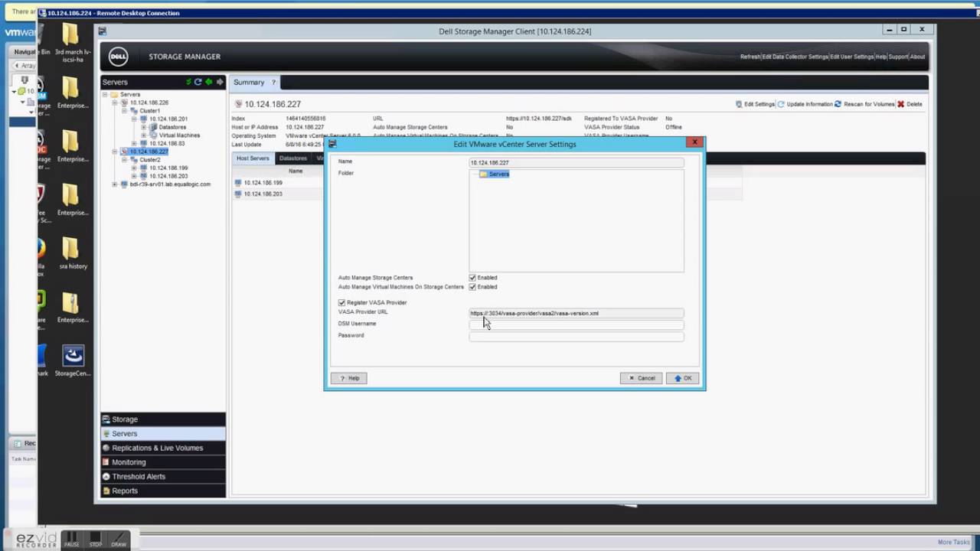Image resolution: width=980 pixels, height=551 pixels.
Task: Click the red Delete X icon
Action: point(900,104)
